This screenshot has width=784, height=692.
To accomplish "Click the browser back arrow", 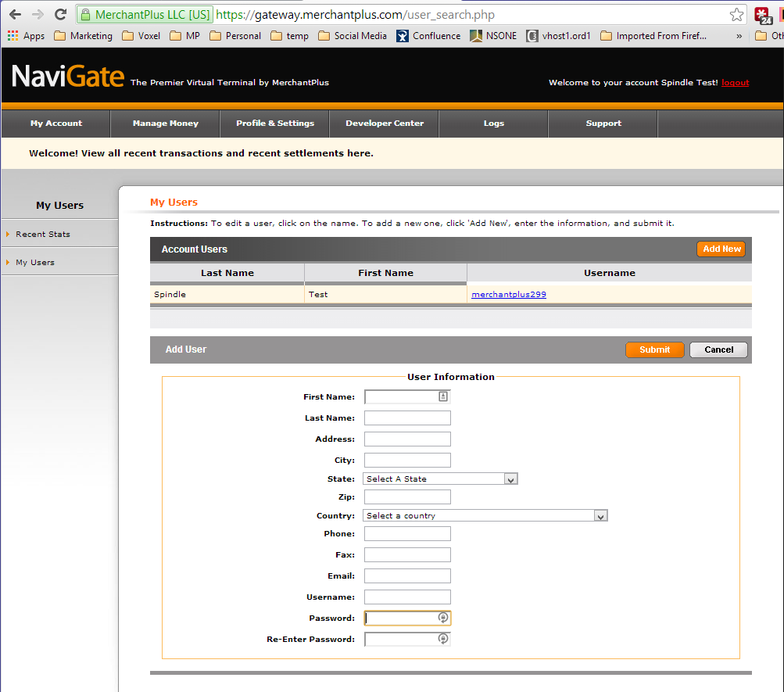I will point(15,15).
